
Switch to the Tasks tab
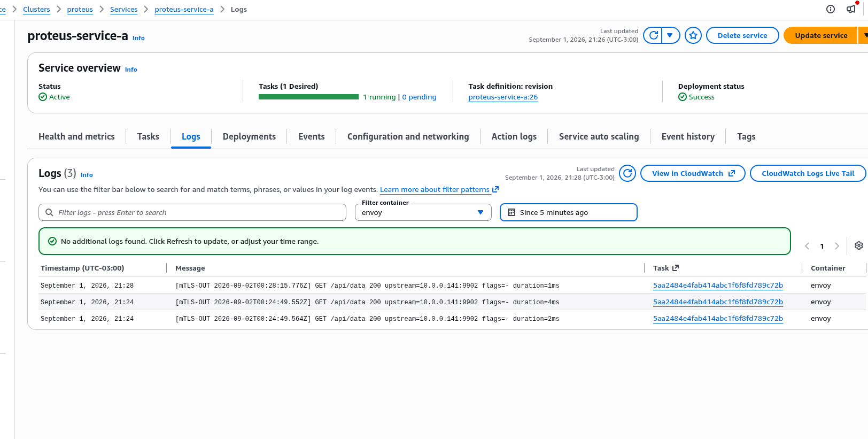(148, 136)
